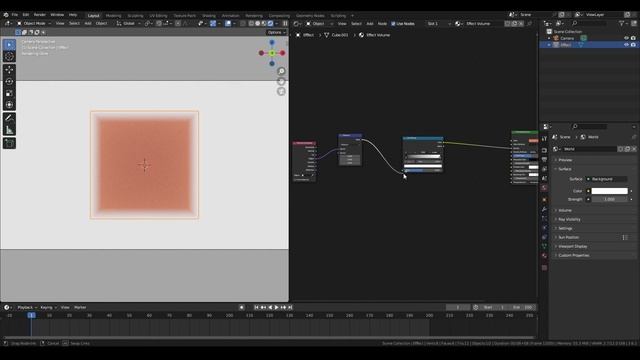Expand the Preview panel
640x360 pixels.
[x=565, y=160]
